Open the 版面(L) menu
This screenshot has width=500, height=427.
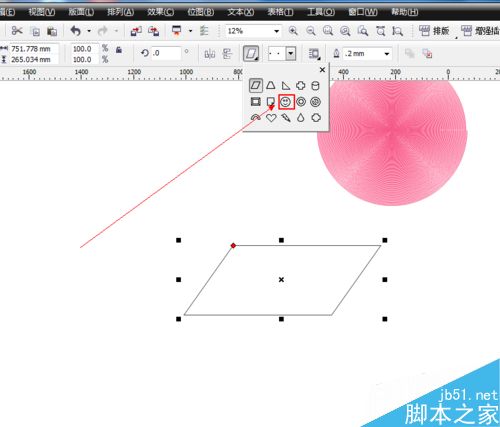(81, 12)
